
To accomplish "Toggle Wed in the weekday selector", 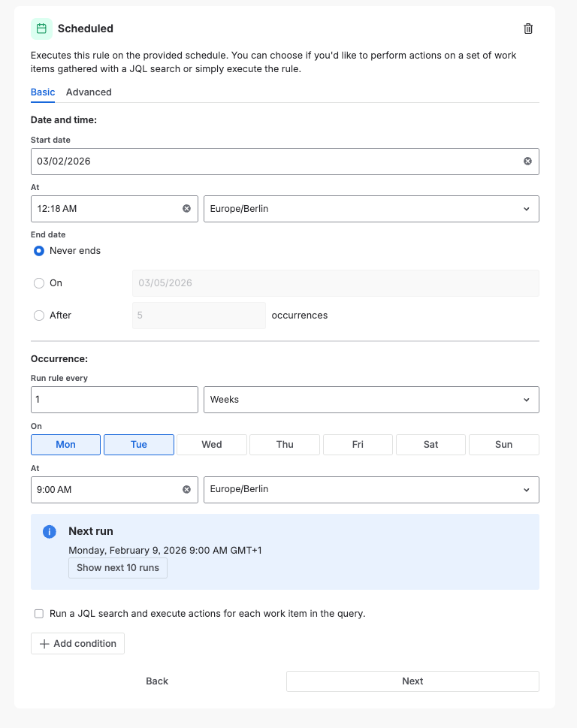I will [x=212, y=445].
